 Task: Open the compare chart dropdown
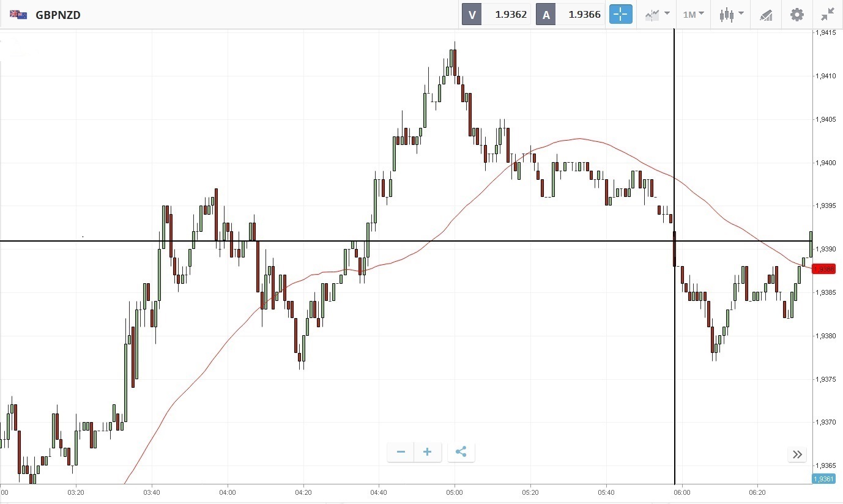(657, 14)
